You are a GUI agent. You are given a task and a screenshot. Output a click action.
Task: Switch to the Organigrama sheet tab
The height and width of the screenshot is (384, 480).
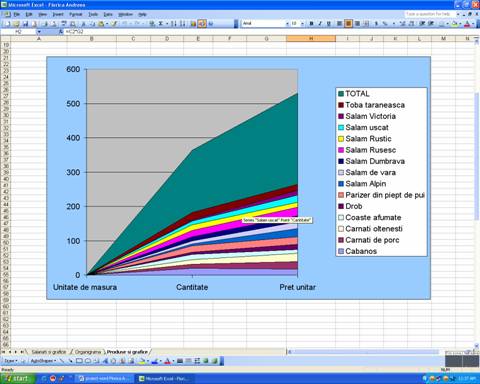point(88,352)
